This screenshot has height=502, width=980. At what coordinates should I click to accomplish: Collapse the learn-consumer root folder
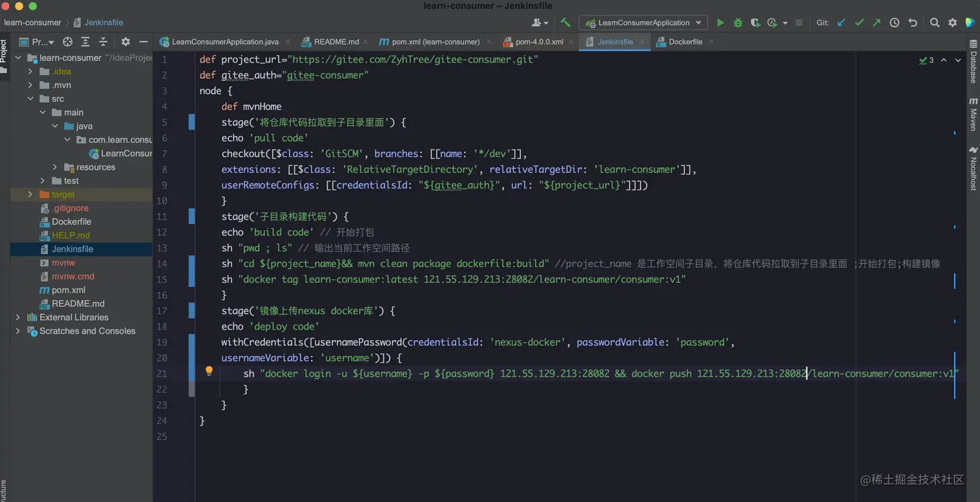18,58
